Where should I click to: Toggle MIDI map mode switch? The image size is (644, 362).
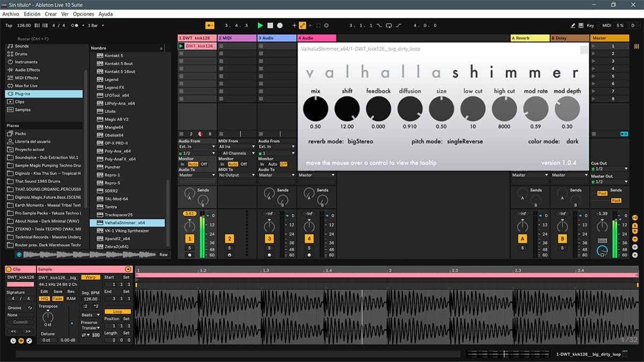(x=606, y=25)
